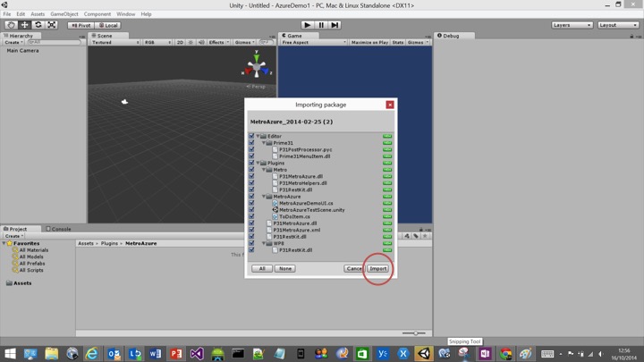Image resolution: width=644 pixels, height=362 pixels.
Task: Select the Scale tool in toolbar
Action: tap(52, 25)
